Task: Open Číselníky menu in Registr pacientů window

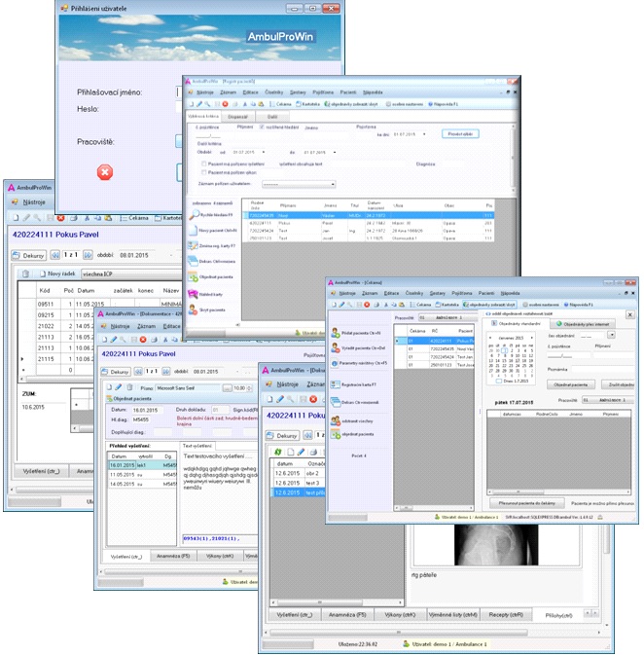Action: (x=274, y=91)
